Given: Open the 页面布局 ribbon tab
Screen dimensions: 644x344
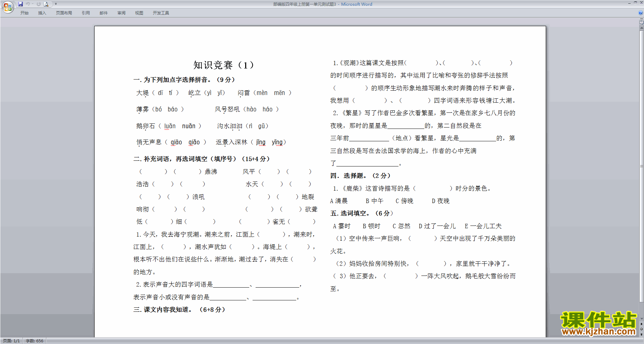Looking at the screenshot, I should pos(64,13).
